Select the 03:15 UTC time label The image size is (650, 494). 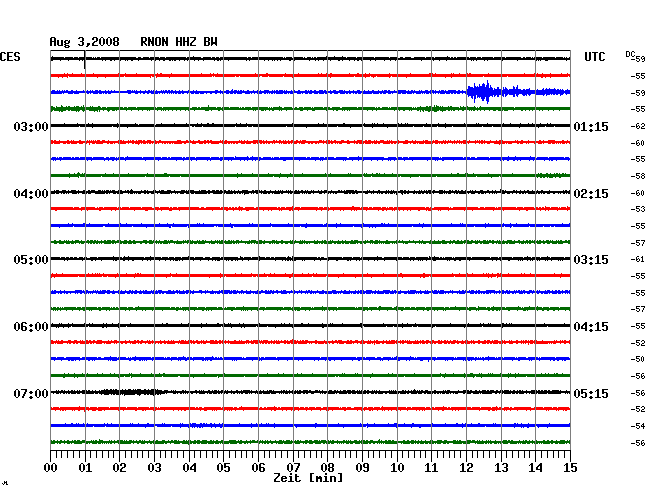pyautogui.click(x=591, y=260)
